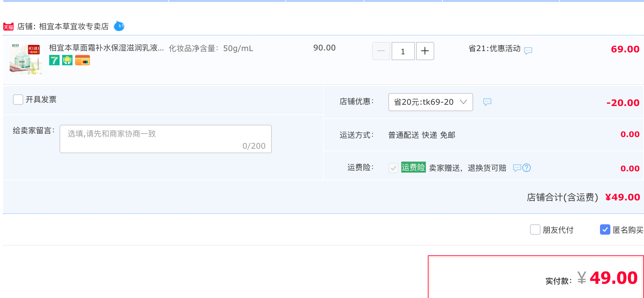
Task: Click the orange credit card payment badge icon
Action: click(x=83, y=60)
